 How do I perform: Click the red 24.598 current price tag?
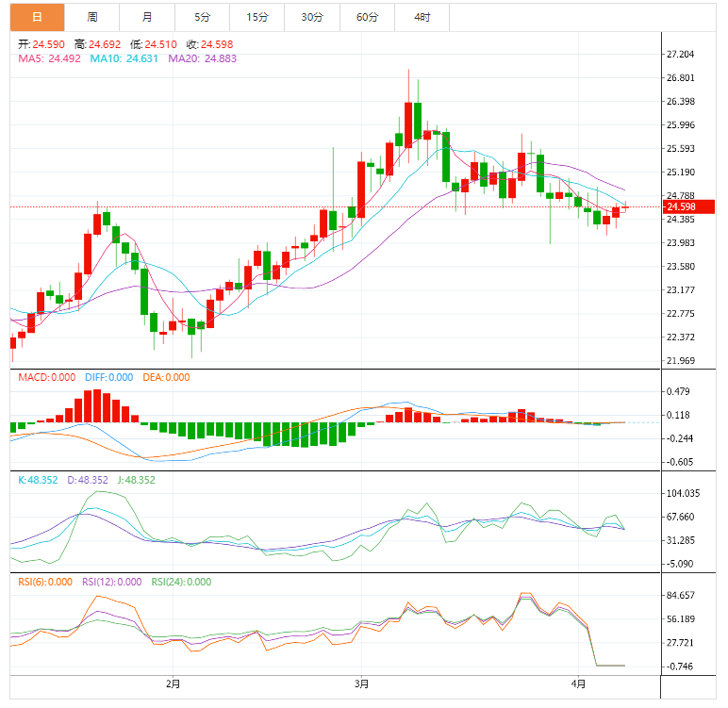coord(680,207)
